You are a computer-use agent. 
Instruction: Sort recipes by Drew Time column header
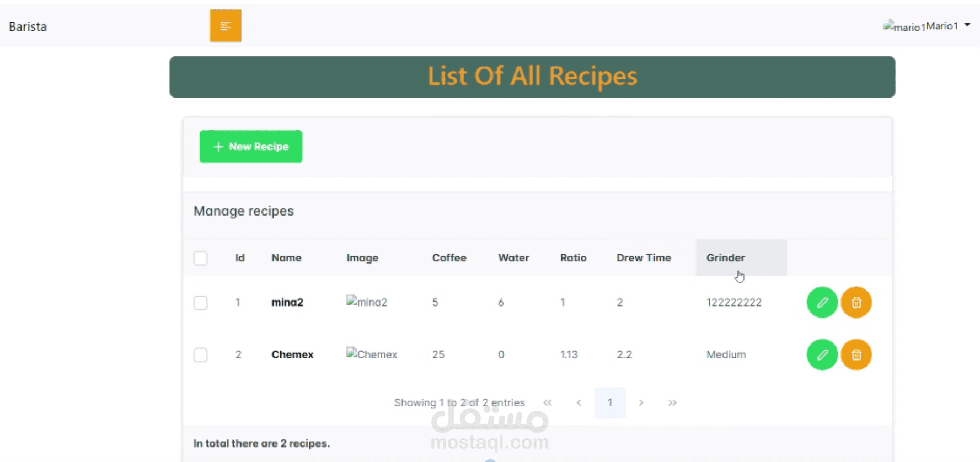click(x=644, y=257)
